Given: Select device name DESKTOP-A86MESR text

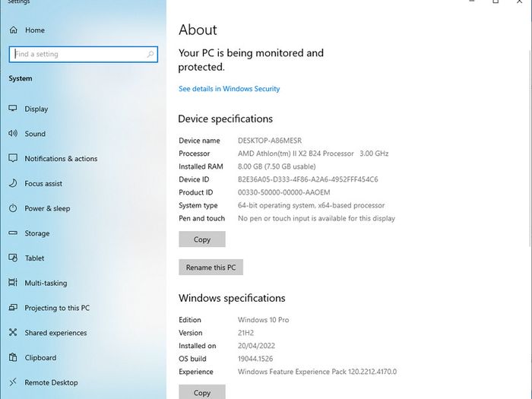Looking at the screenshot, I should [270, 141].
